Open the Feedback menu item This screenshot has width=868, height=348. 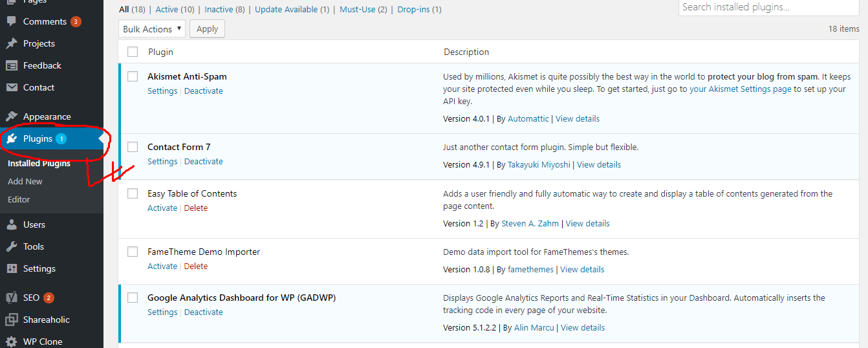[x=51, y=65]
